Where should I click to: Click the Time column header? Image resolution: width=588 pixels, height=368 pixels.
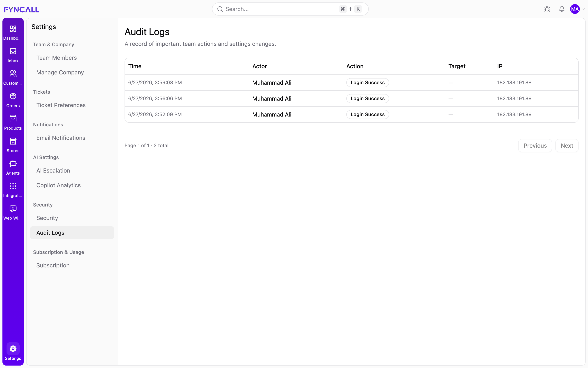(135, 66)
